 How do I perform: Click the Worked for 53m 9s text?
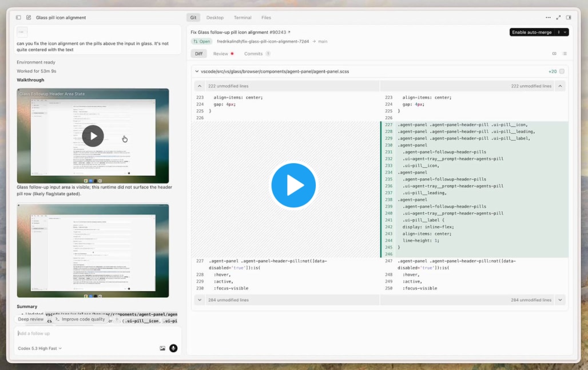tap(37, 71)
